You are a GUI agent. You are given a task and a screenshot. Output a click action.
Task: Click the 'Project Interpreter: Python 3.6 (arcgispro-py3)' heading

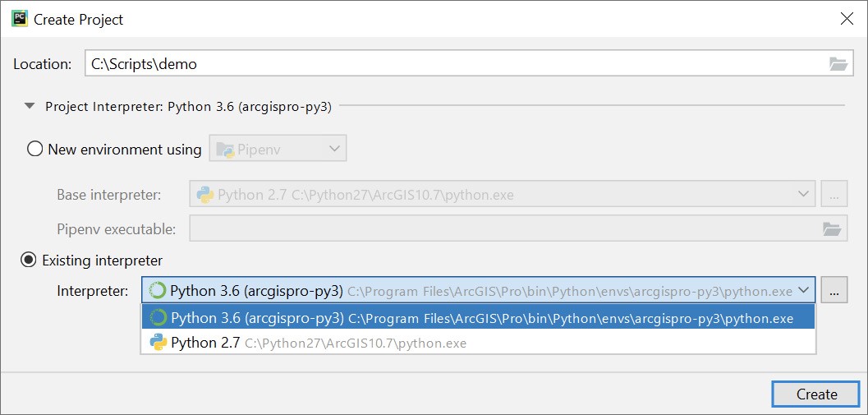click(188, 106)
